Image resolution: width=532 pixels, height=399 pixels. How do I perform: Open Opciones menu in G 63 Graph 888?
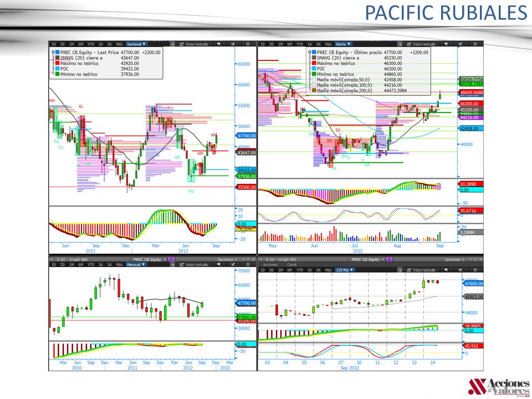(227, 259)
